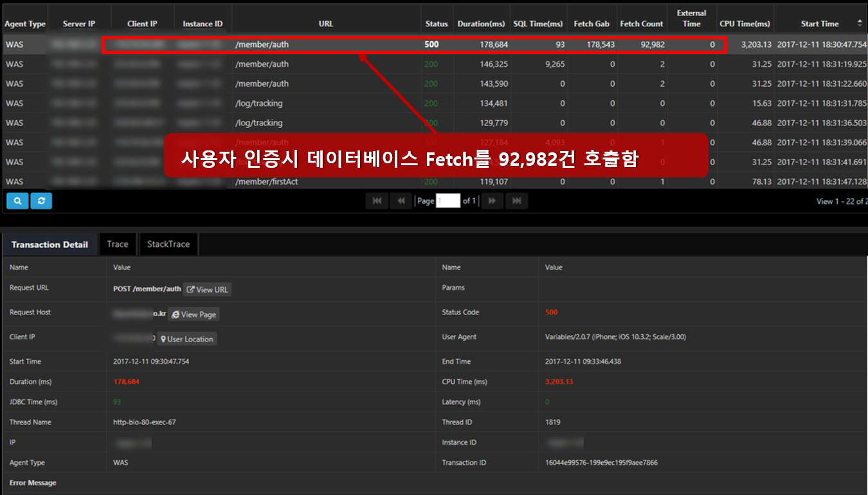Toggle sort arrow on Start Time column

pyautogui.click(x=860, y=23)
